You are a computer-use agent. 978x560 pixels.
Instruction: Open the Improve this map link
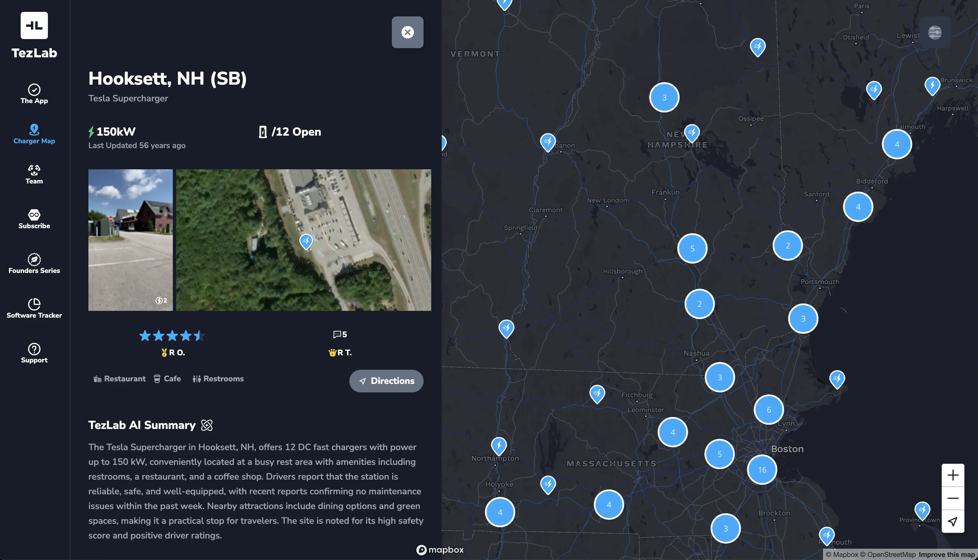[x=947, y=554]
